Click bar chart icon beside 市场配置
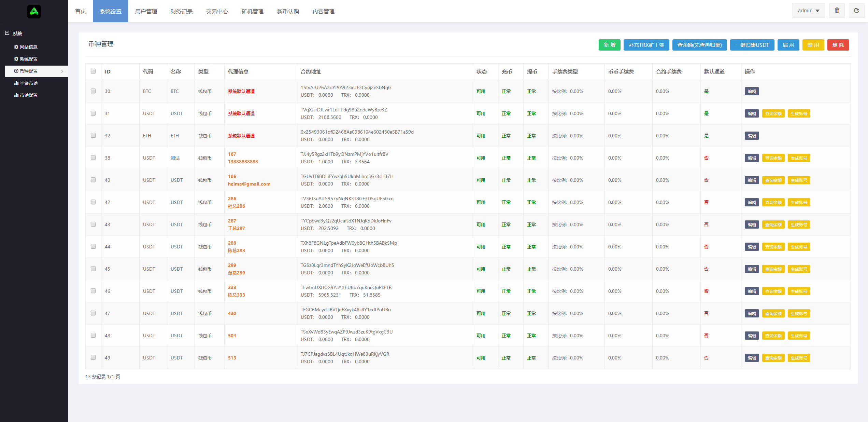Viewport: 868px width, 422px height. [16, 95]
